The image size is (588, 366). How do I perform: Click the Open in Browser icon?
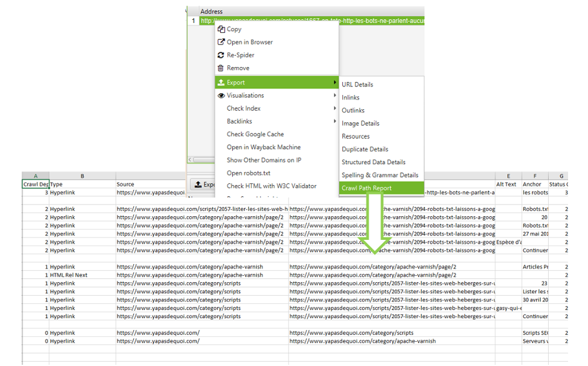[221, 42]
